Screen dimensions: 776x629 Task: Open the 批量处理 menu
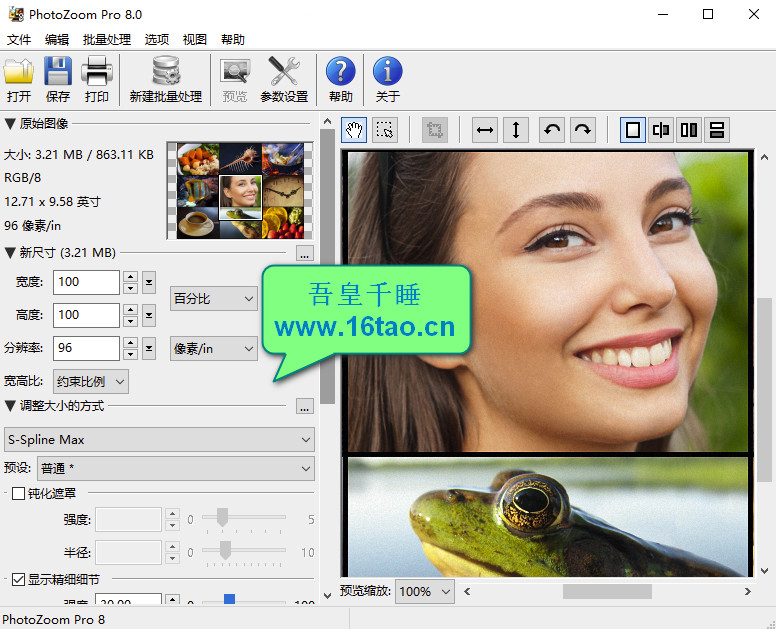point(106,40)
